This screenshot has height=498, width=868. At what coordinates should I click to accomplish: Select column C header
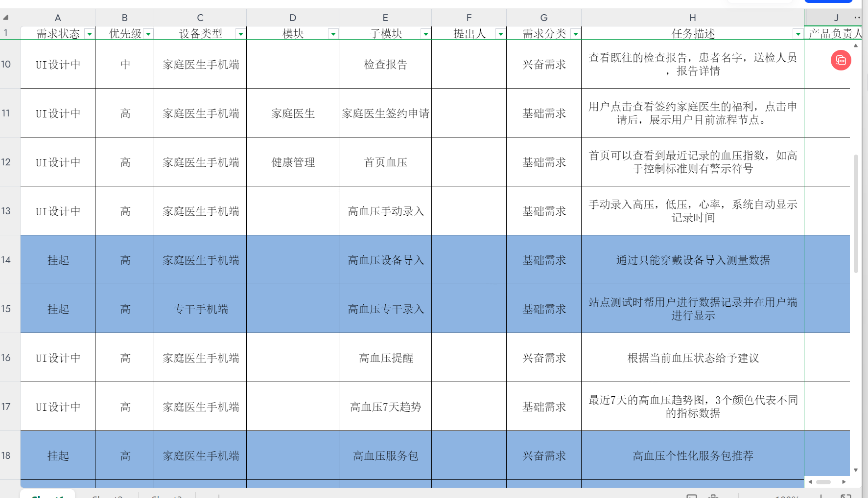point(200,18)
